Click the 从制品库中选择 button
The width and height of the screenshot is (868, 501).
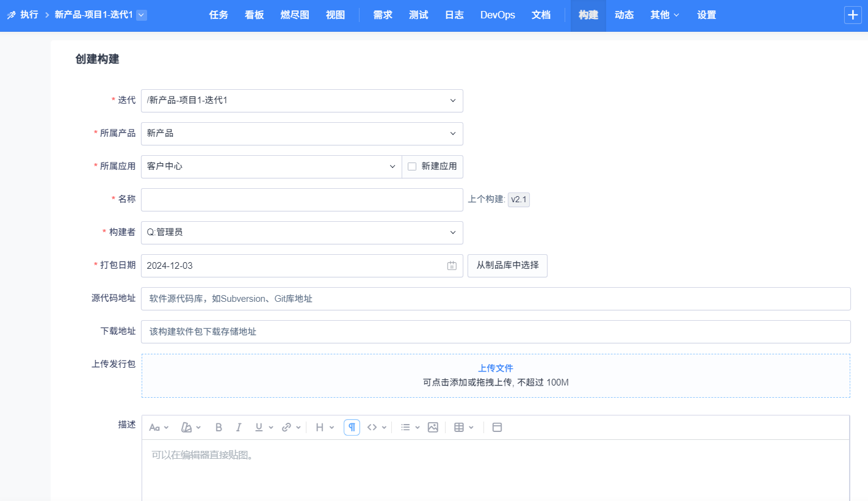coord(507,266)
